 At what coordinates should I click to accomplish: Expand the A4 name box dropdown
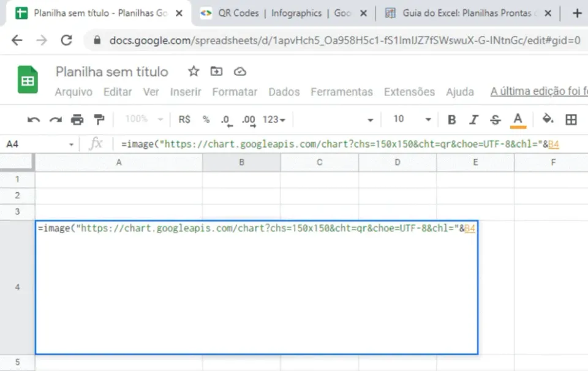tap(71, 144)
